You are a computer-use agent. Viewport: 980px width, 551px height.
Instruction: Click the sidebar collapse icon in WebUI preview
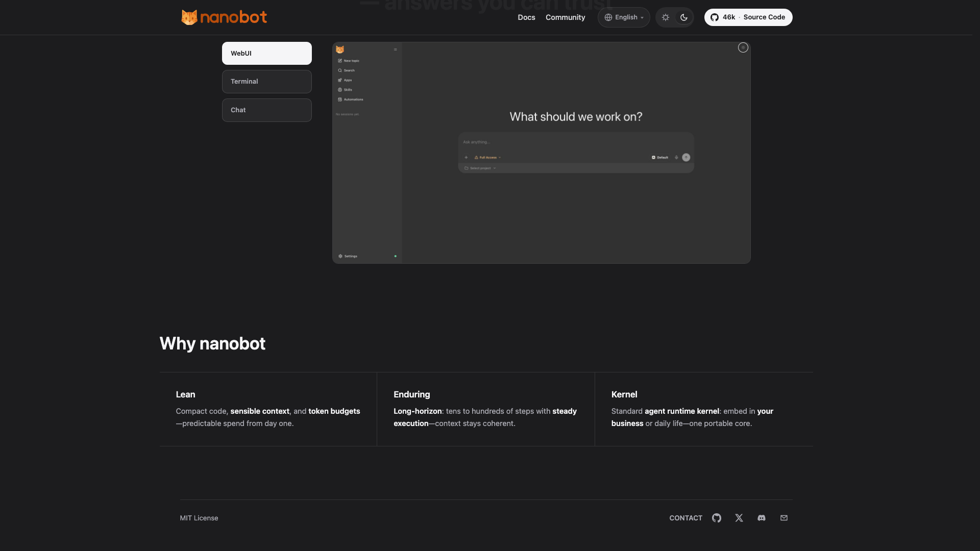tap(395, 49)
